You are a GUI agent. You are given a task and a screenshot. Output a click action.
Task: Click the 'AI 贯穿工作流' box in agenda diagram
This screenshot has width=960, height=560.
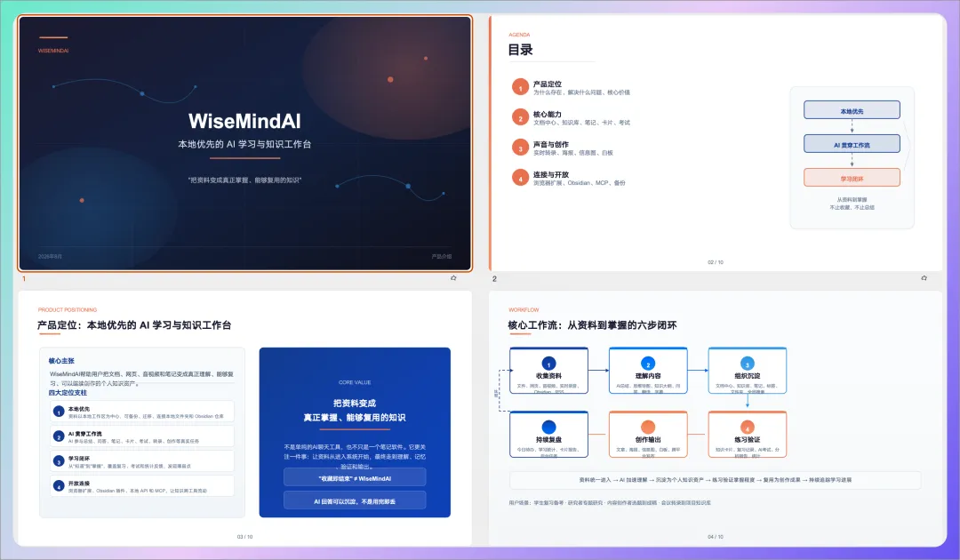click(852, 144)
